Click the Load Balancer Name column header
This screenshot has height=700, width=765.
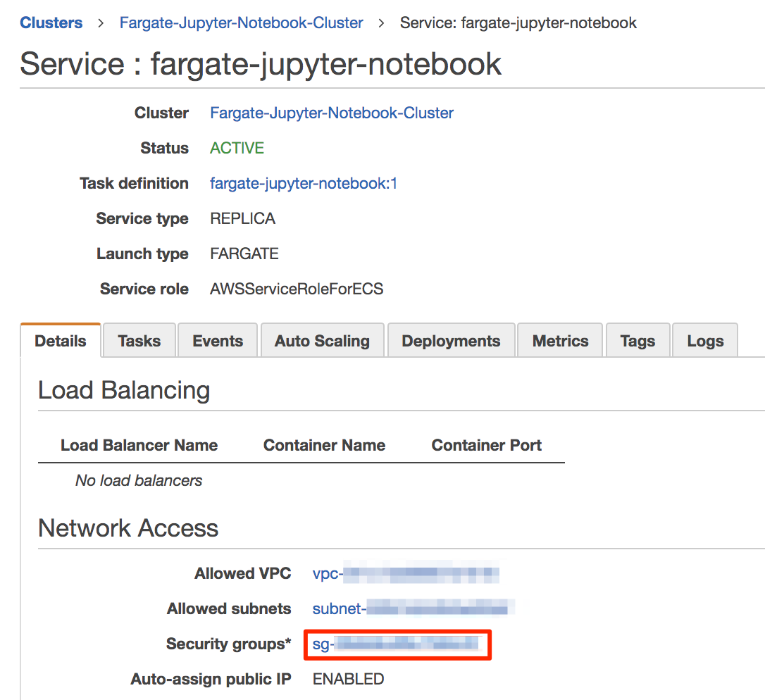click(139, 445)
